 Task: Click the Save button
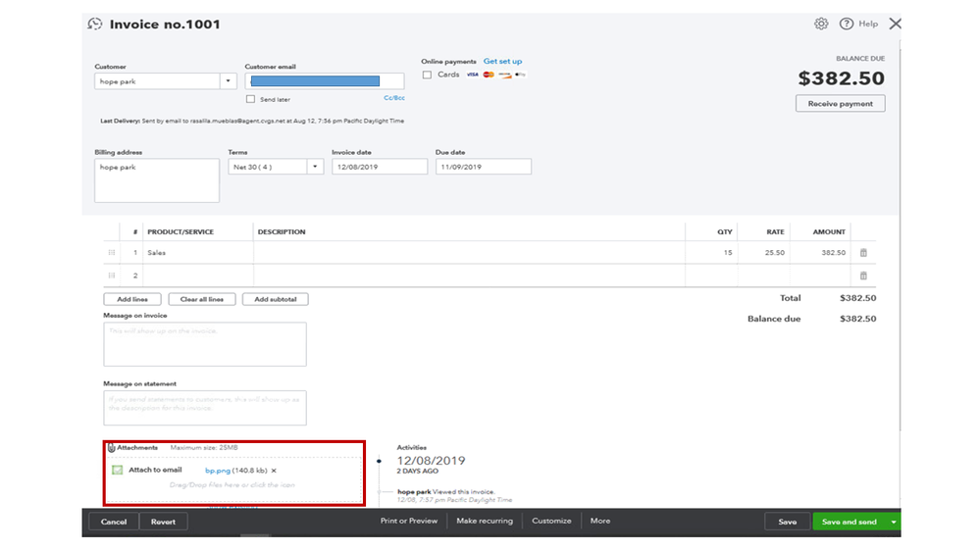tap(788, 522)
